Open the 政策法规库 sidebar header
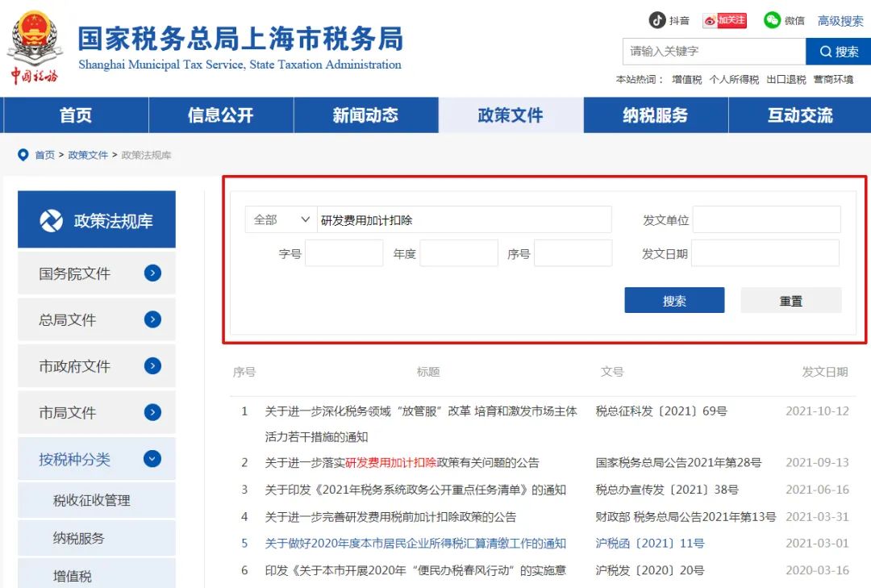The image size is (871, 588). coord(97,219)
